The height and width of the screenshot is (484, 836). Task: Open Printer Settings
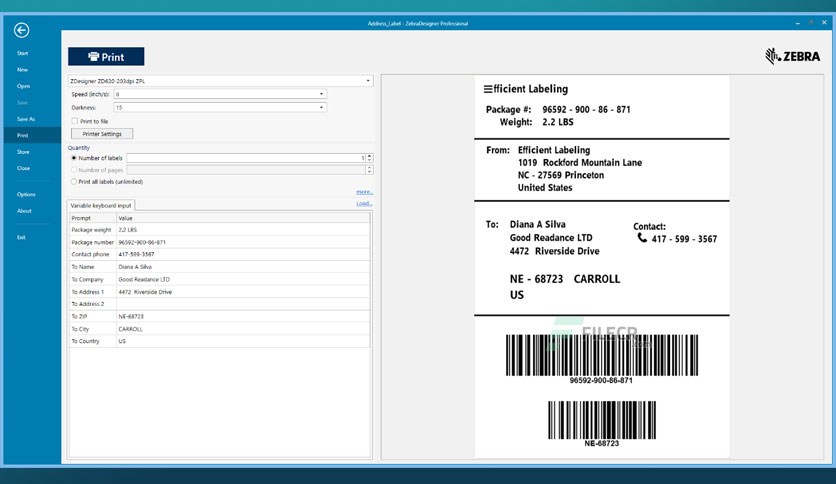click(x=102, y=134)
